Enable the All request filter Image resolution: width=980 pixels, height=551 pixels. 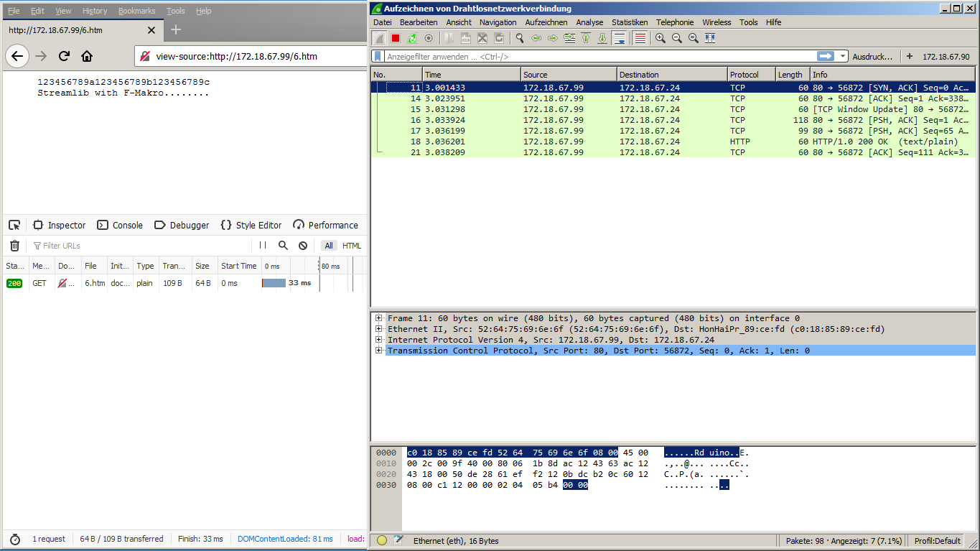329,246
